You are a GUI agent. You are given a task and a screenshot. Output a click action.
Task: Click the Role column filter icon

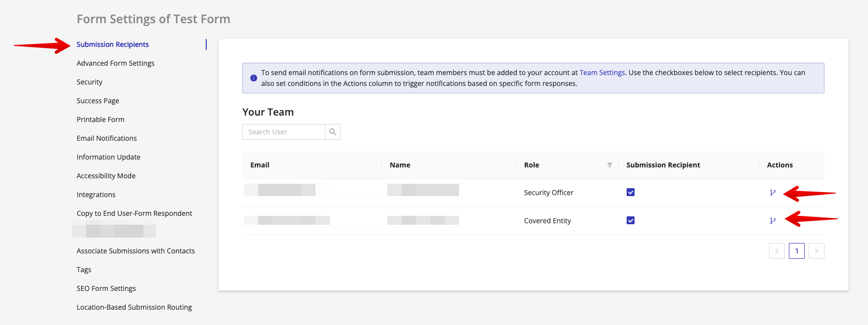point(609,165)
